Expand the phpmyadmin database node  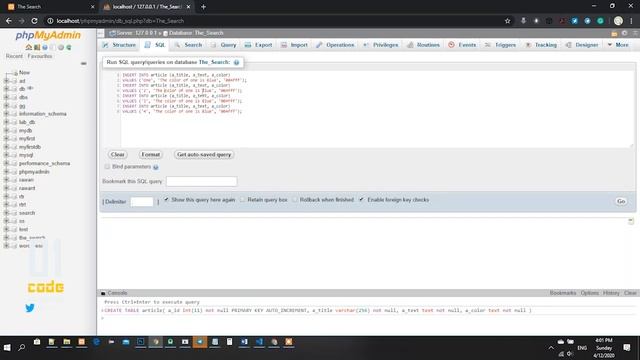tap(6, 172)
